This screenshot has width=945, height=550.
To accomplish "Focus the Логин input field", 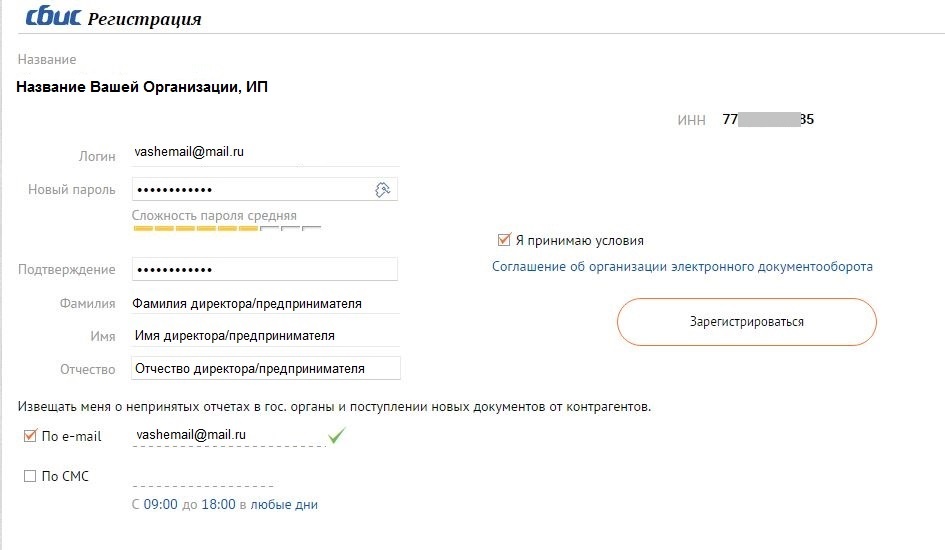I will click(x=265, y=152).
